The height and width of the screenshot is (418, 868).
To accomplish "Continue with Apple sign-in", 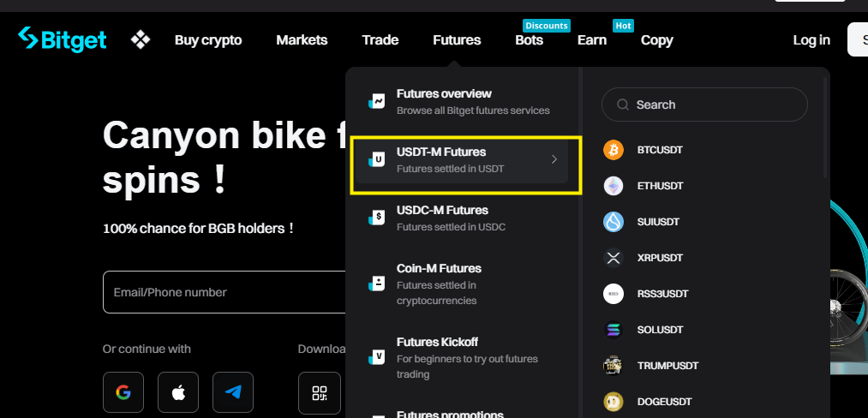I will click(177, 392).
